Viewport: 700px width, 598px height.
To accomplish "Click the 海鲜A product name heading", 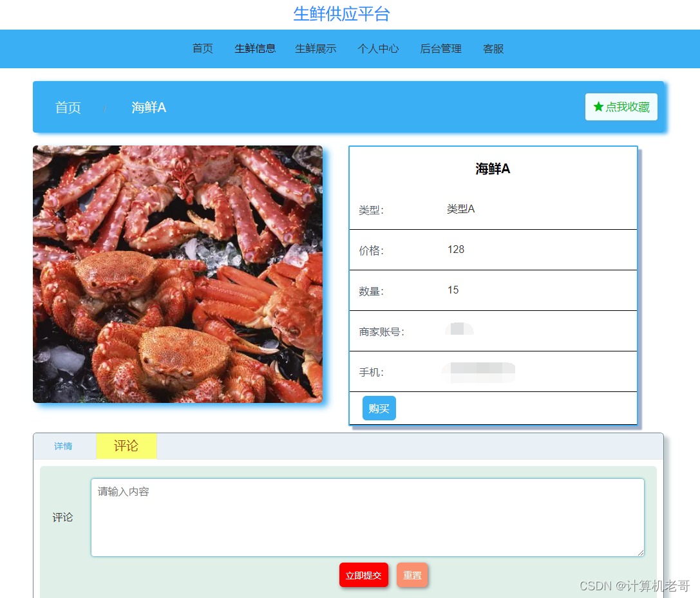I will pyautogui.click(x=492, y=169).
